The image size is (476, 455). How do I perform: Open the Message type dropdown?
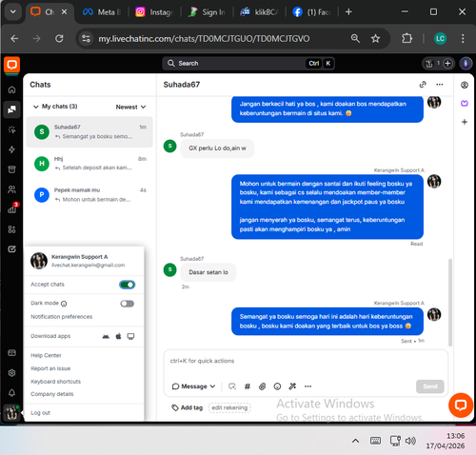tap(193, 386)
